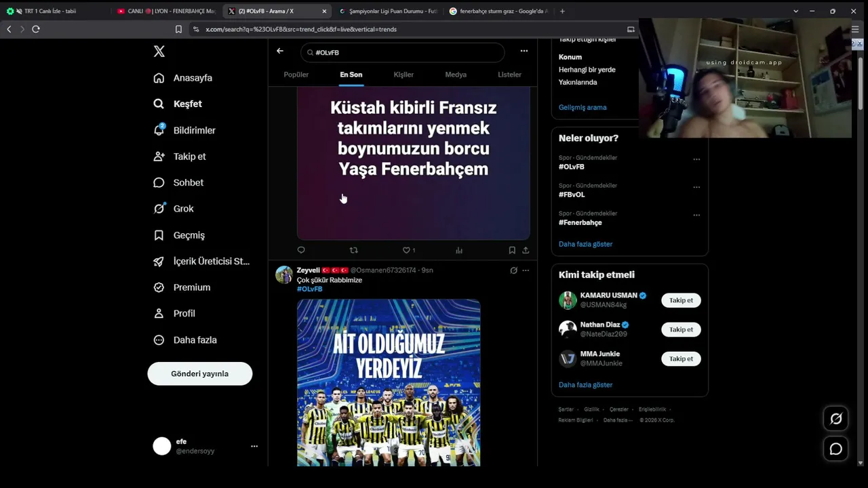Bookmark this page in address bar

[x=178, y=29]
